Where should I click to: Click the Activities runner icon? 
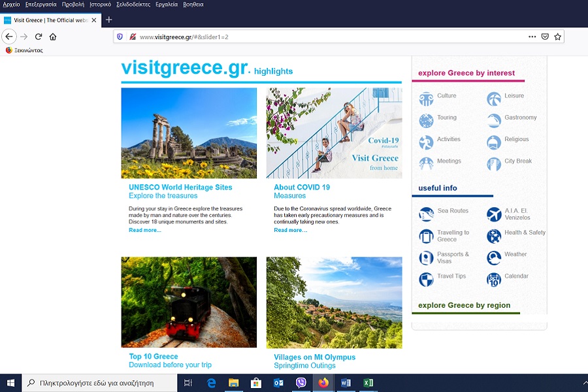(x=426, y=142)
